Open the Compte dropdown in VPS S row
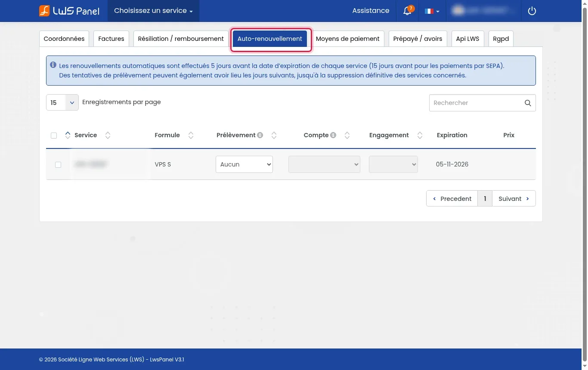 pos(324,164)
